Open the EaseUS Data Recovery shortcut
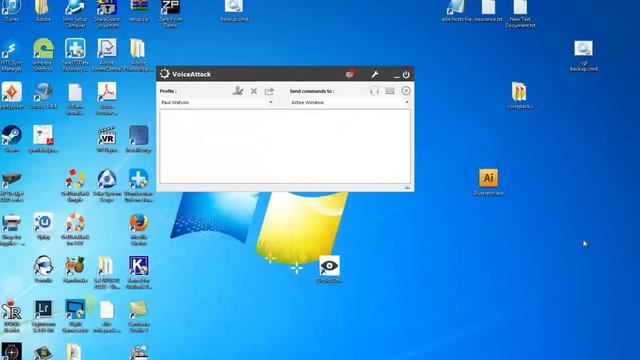The height and width of the screenshot is (360, 640). [x=75, y=55]
